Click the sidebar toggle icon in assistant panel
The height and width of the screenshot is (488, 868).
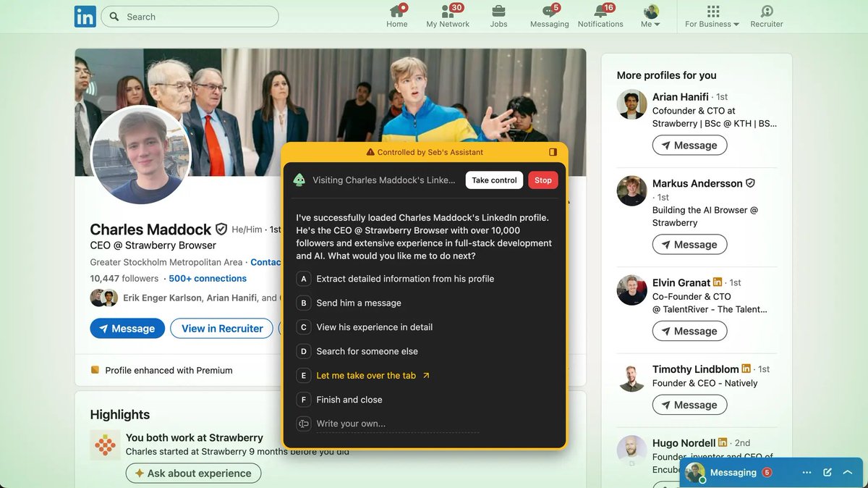click(553, 152)
